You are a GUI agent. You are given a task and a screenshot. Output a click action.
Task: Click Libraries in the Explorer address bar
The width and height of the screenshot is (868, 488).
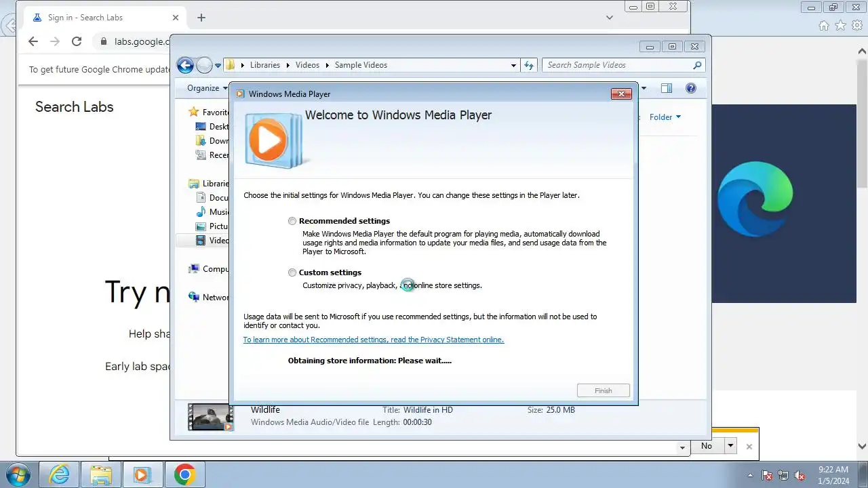pyautogui.click(x=264, y=65)
